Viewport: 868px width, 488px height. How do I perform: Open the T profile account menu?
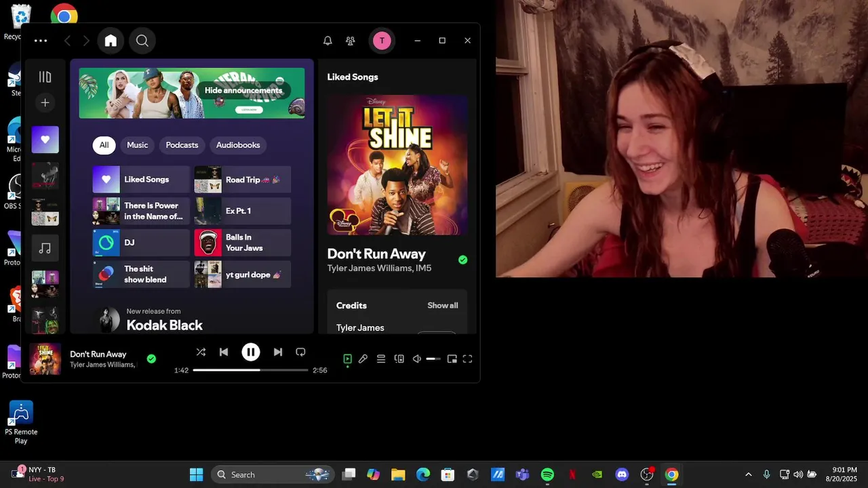point(382,41)
